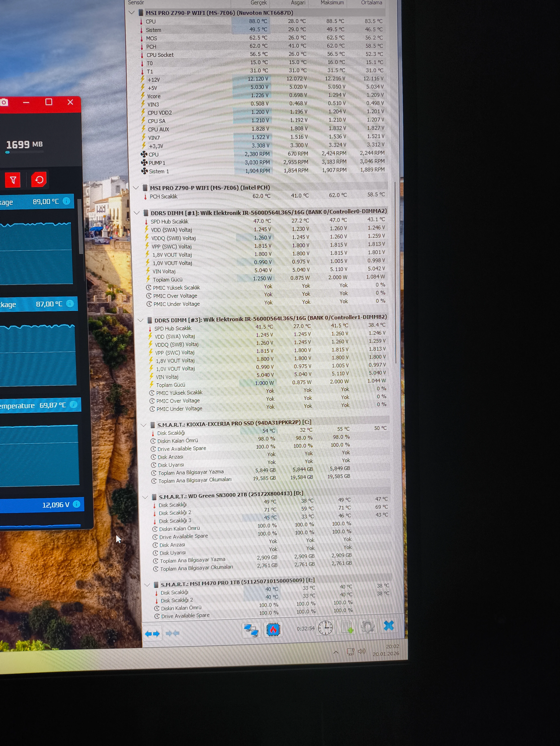
Task: Collapse the Intel PCH sensor group
Action: click(136, 187)
